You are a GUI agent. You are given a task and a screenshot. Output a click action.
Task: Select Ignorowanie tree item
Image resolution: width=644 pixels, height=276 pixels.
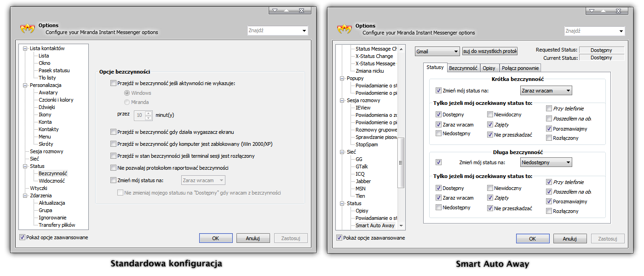pos(52,218)
